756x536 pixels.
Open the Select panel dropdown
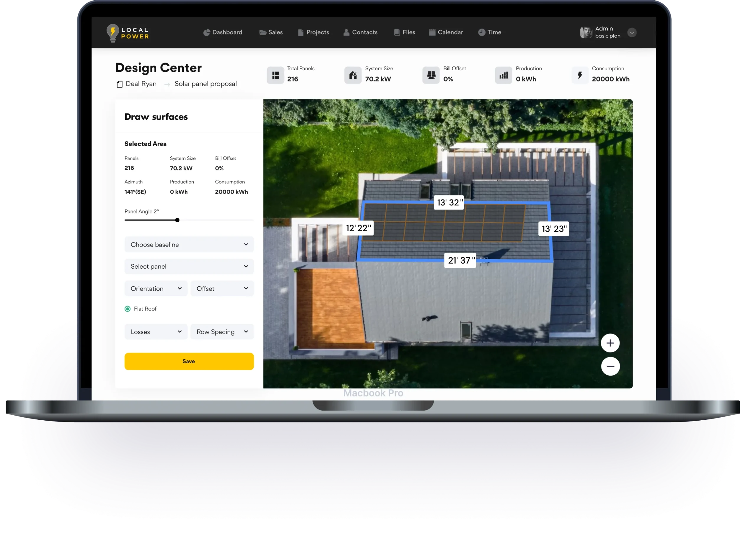(189, 266)
